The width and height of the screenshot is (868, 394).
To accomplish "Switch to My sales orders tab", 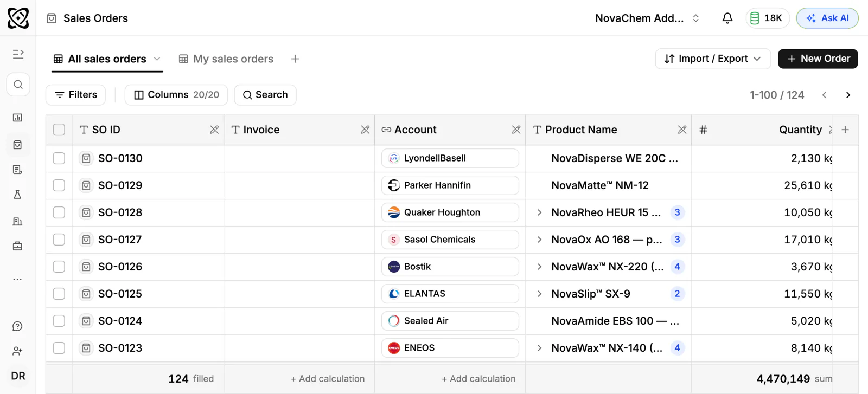I will [x=226, y=59].
